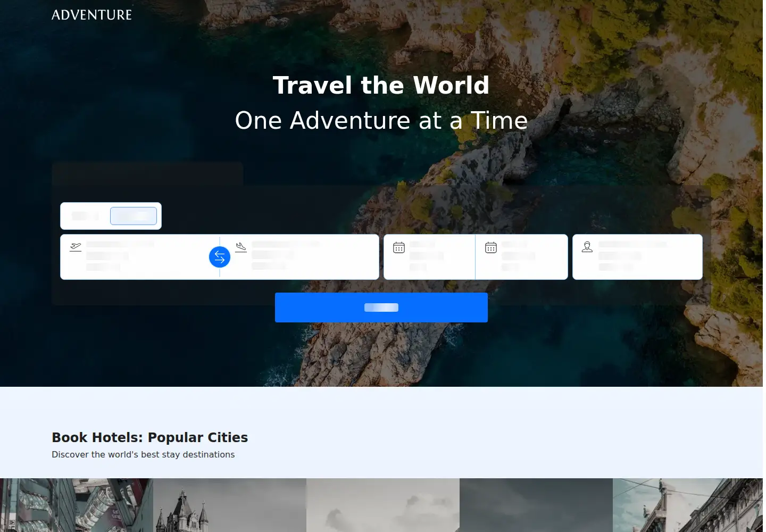
Task: Select the highlighted trip-type option in the toggle
Action: click(134, 216)
